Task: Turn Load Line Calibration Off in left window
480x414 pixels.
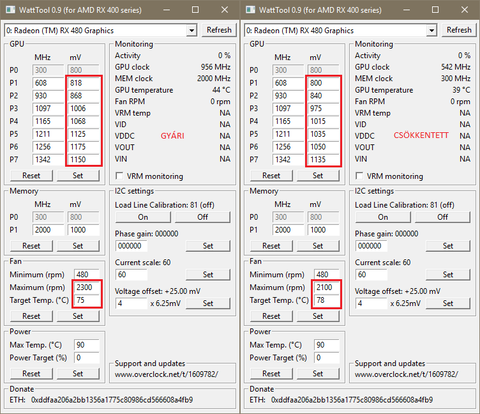Action: pos(203,217)
